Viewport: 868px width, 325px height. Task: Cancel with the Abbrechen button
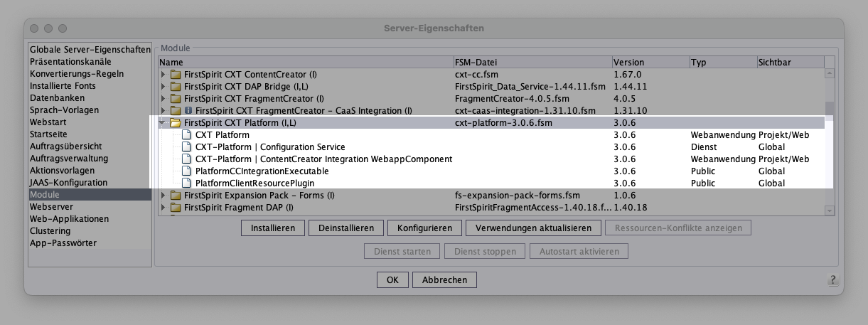point(444,280)
